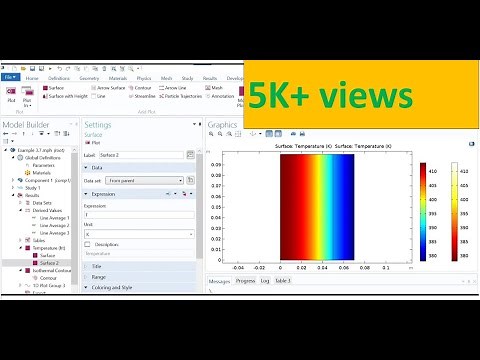This screenshot has height=360, width=480.
Task: Add a Particle Trajectories plot
Action: (x=180, y=96)
